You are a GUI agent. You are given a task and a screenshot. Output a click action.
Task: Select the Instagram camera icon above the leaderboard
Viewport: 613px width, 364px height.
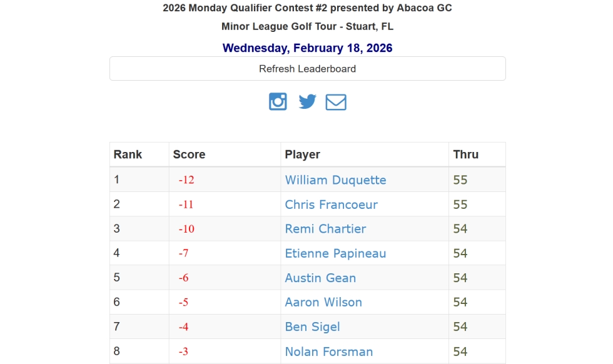tap(278, 101)
